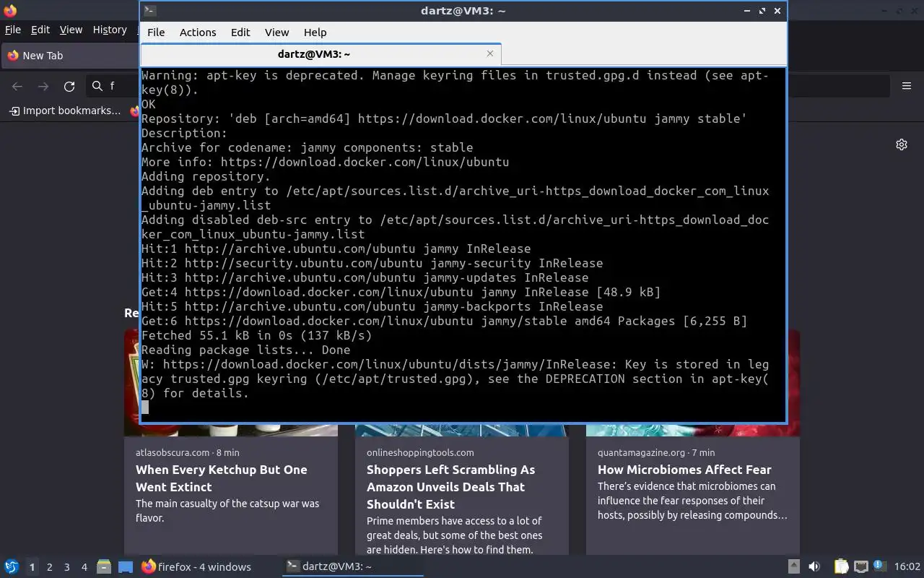Open Firefox View menu

pyautogui.click(x=71, y=30)
